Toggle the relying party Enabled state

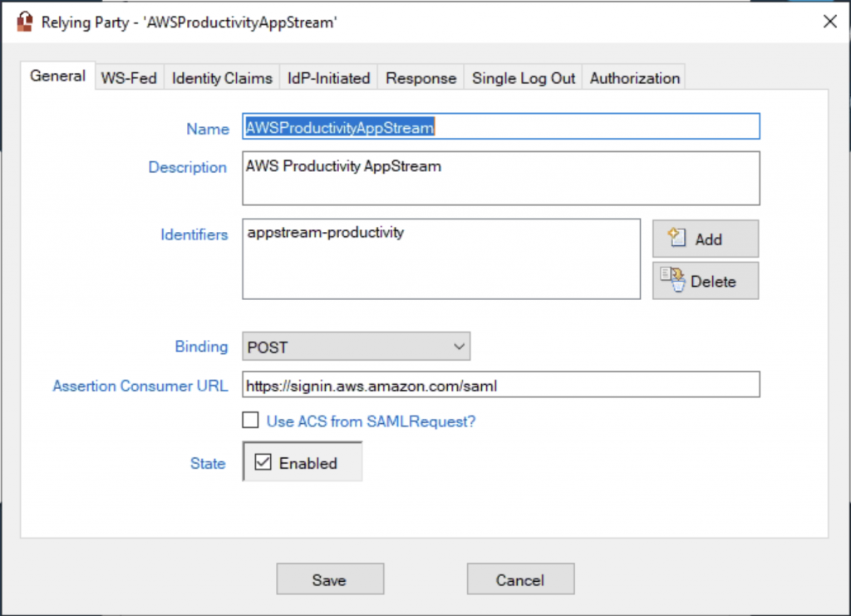coord(263,461)
